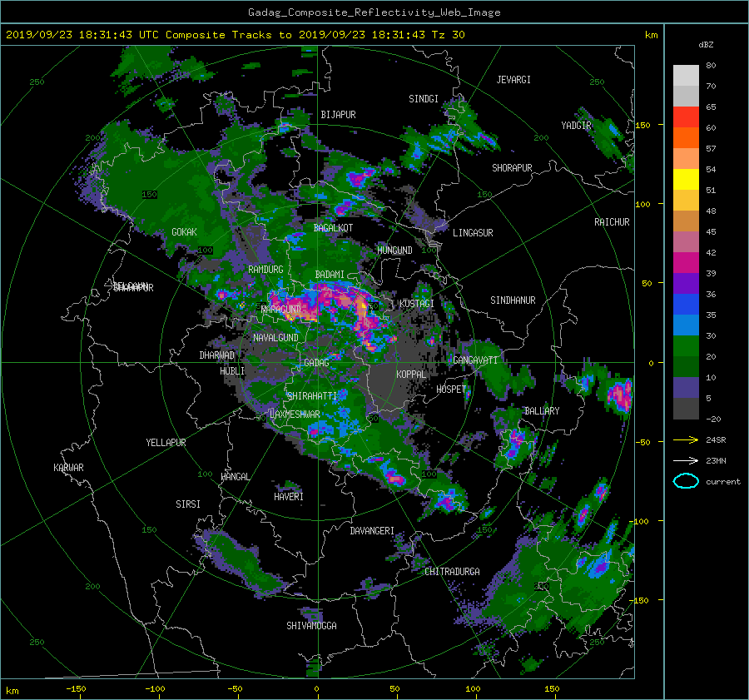Click the yellow -50 x-axis tick label
This screenshot has height=700, width=749.
coord(235,689)
